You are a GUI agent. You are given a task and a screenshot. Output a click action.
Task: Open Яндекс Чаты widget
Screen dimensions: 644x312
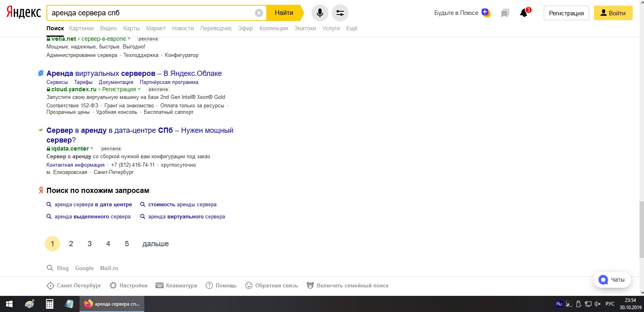pyautogui.click(x=612, y=280)
